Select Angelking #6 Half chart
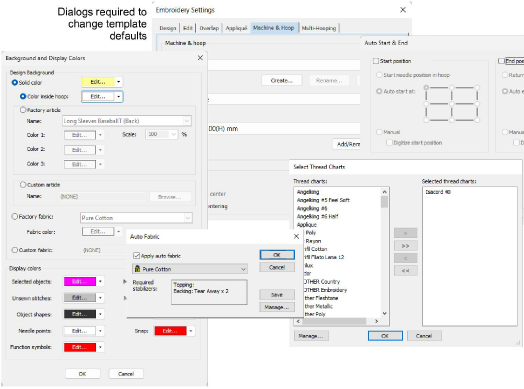 pyautogui.click(x=317, y=216)
